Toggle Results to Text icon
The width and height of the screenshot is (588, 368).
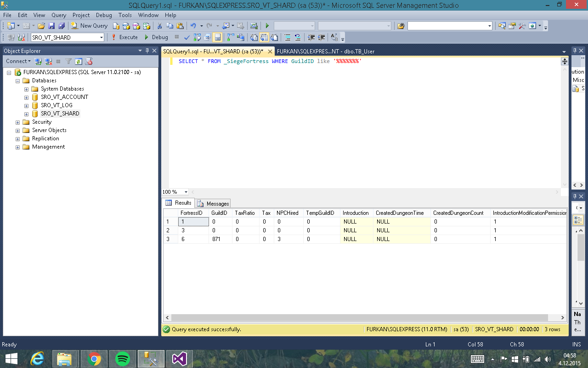254,37
